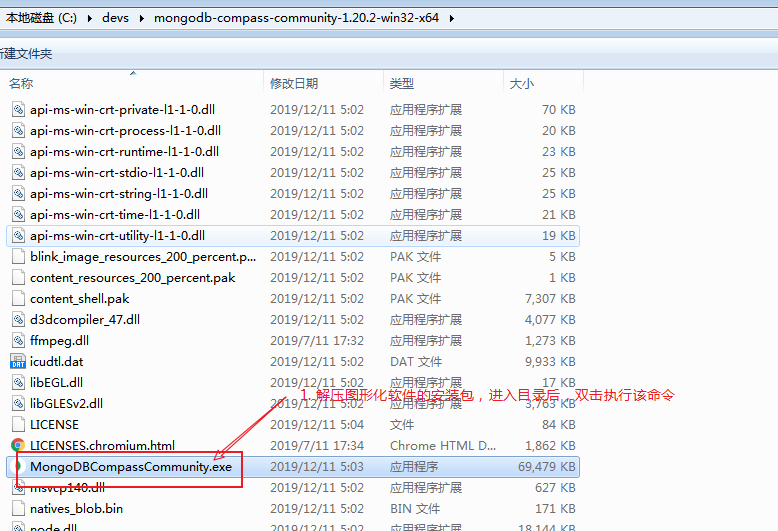The height and width of the screenshot is (531, 778).
Task: Expand the 本地磁盘 (C:) breadcrumb arrow
Action: click(x=90, y=18)
